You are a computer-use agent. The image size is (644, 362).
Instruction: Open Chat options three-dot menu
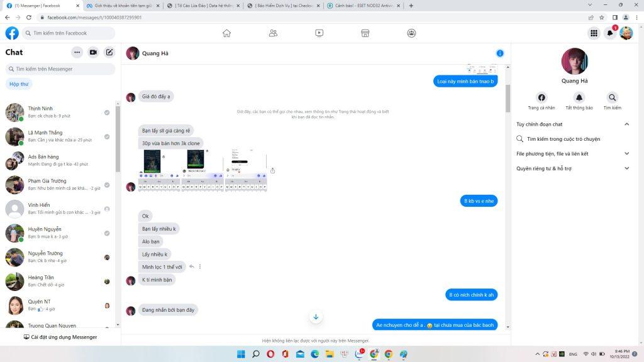coord(77,53)
